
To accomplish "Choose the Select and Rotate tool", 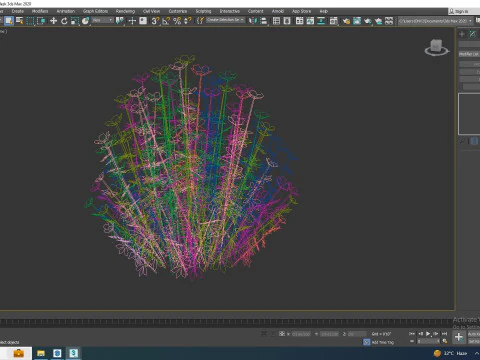I will pyautogui.click(x=64, y=21).
